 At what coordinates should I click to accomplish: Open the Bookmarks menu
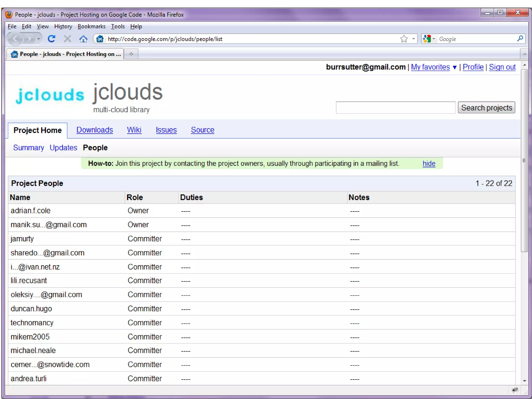point(91,26)
